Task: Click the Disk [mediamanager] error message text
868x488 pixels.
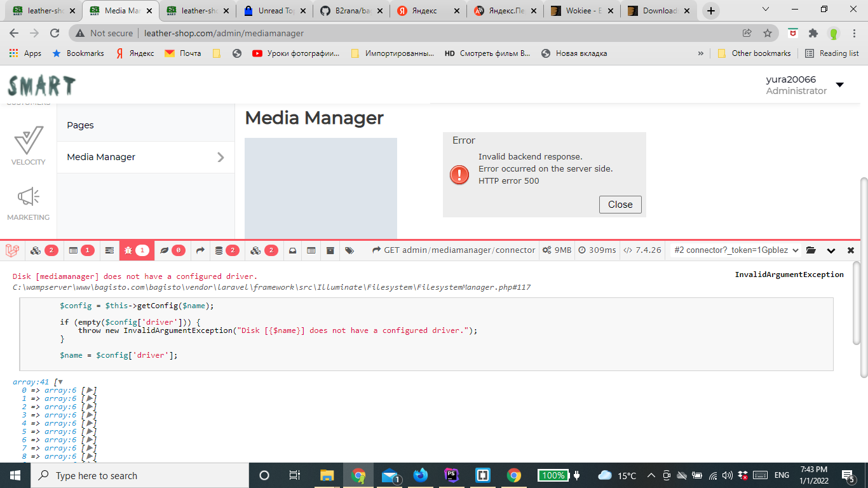Action: point(135,276)
